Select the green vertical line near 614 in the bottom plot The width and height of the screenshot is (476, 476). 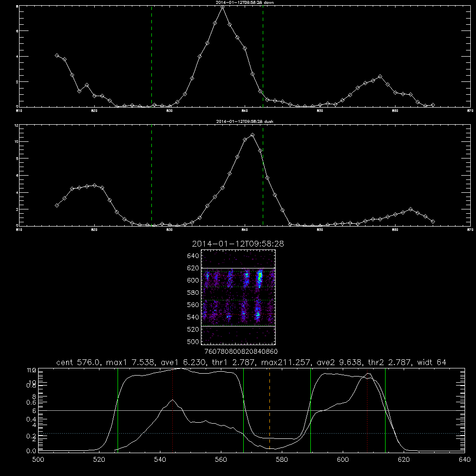click(385, 410)
